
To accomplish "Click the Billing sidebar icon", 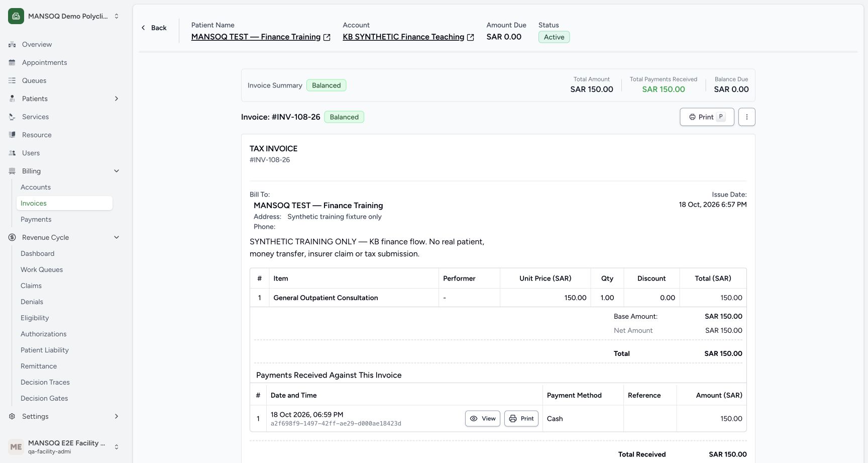I will tap(12, 171).
